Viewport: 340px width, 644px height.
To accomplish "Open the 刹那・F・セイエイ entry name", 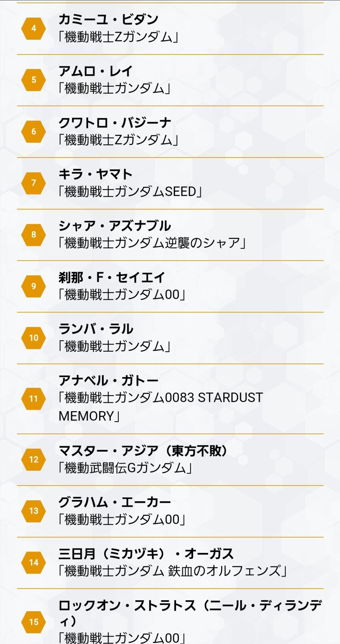I will [x=112, y=277].
